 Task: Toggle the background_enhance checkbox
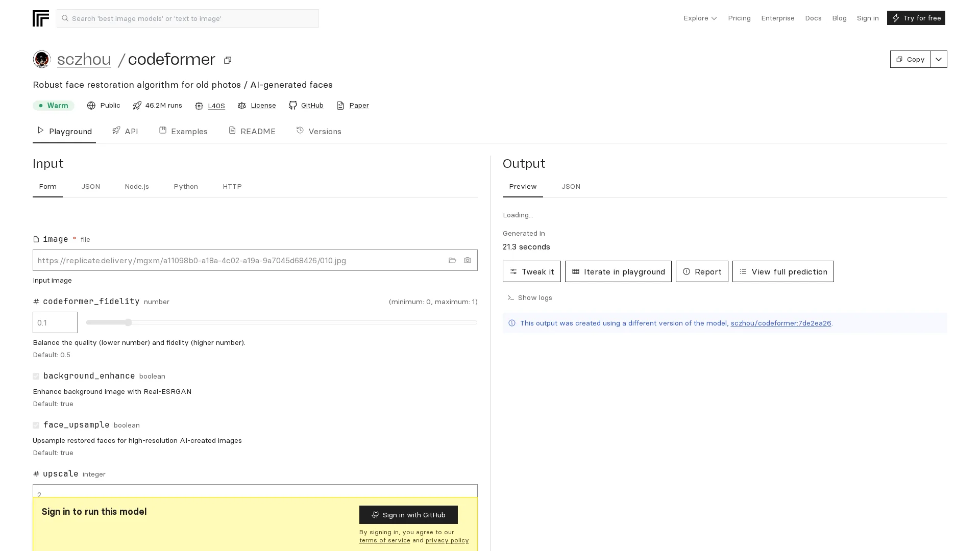36,377
